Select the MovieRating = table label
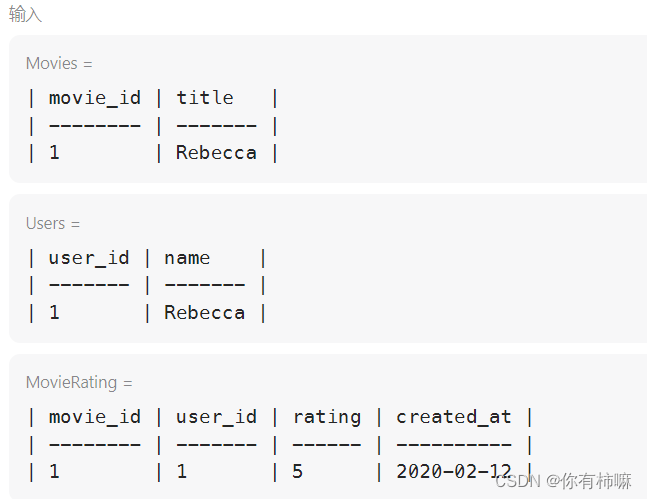 (x=79, y=383)
